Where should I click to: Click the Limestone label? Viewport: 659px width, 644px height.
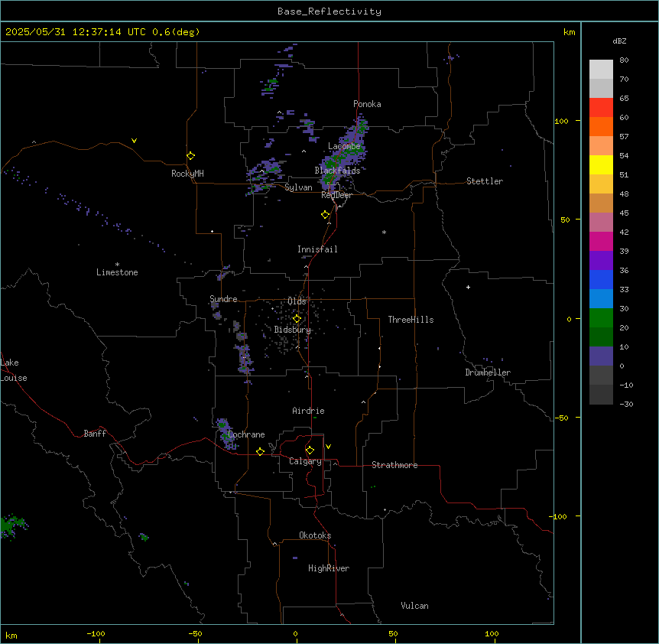(117, 272)
